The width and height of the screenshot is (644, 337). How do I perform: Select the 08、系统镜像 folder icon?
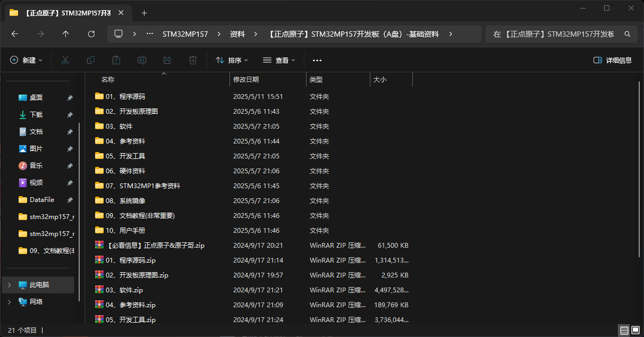[x=99, y=200]
